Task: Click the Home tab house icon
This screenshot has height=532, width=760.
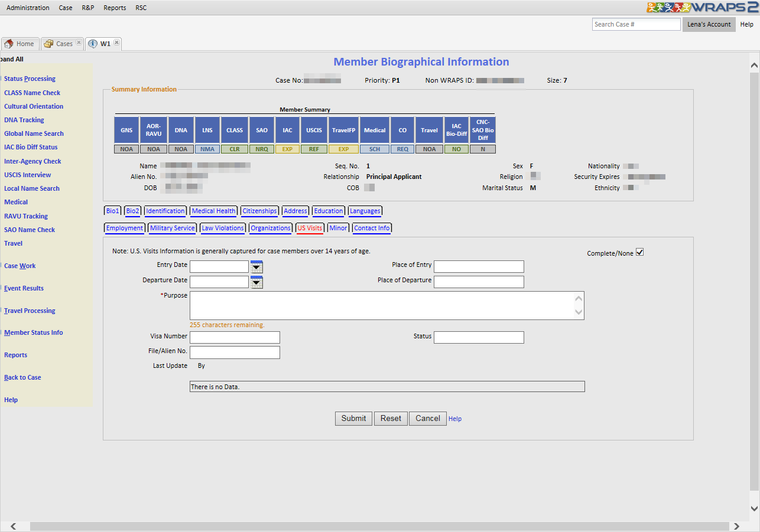Action: click(9, 44)
